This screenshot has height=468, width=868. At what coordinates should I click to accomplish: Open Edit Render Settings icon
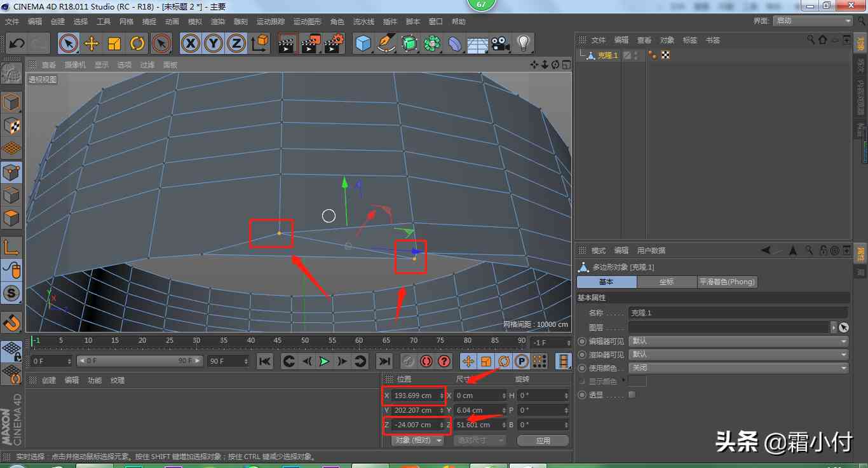(x=334, y=43)
